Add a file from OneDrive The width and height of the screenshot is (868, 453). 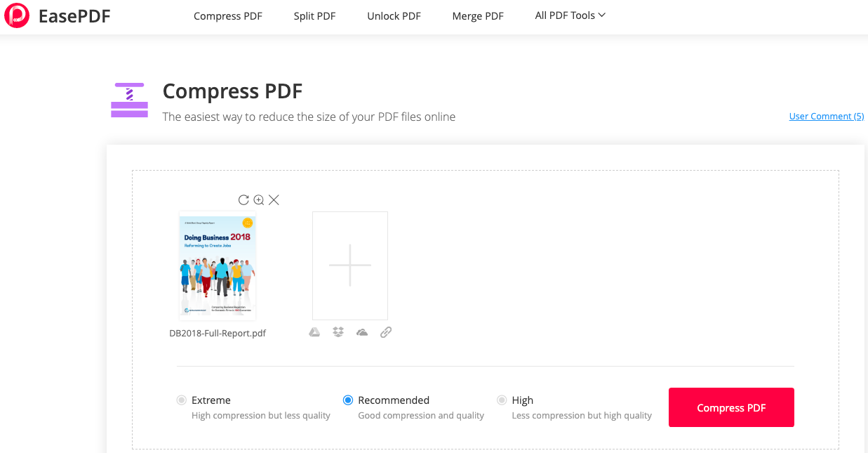click(x=361, y=331)
